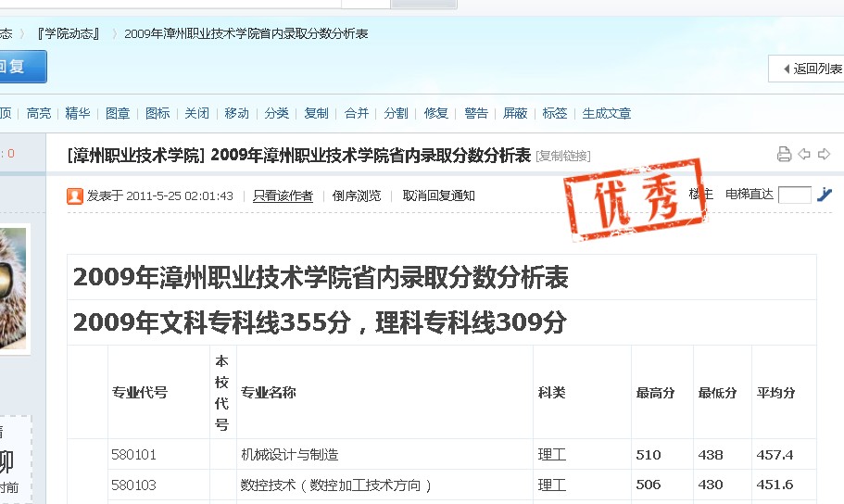Click the orange author icon beside post date
The width and height of the screenshot is (844, 504).
pos(75,196)
